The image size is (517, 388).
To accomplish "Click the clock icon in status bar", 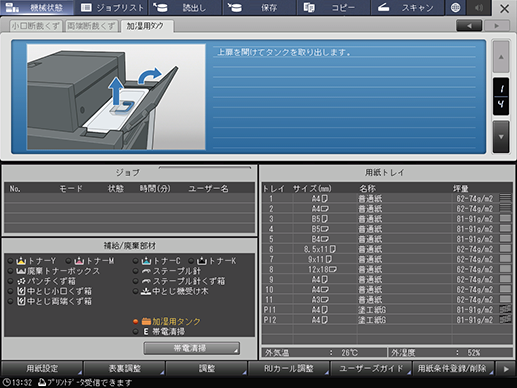I will pos(6,382).
